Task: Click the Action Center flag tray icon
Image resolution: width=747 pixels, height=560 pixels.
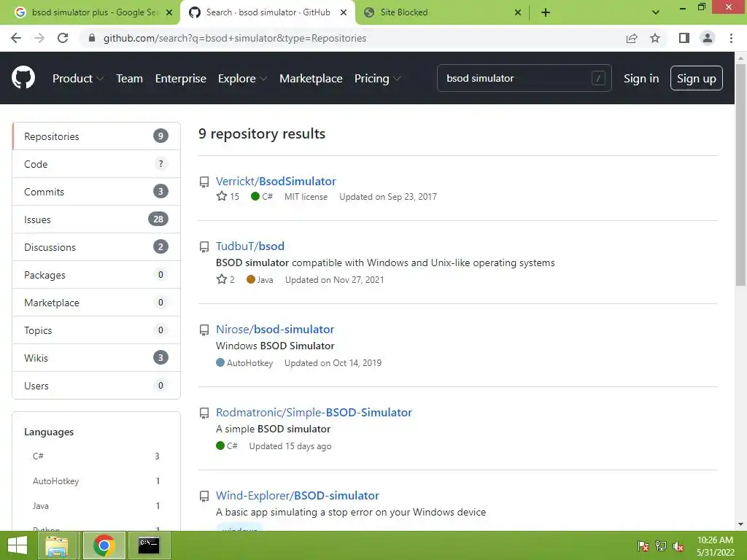Action: (643, 546)
